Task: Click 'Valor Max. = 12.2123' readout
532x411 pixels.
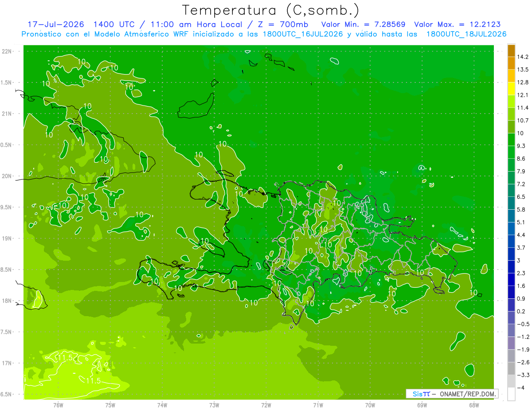Action: pyautogui.click(x=458, y=24)
